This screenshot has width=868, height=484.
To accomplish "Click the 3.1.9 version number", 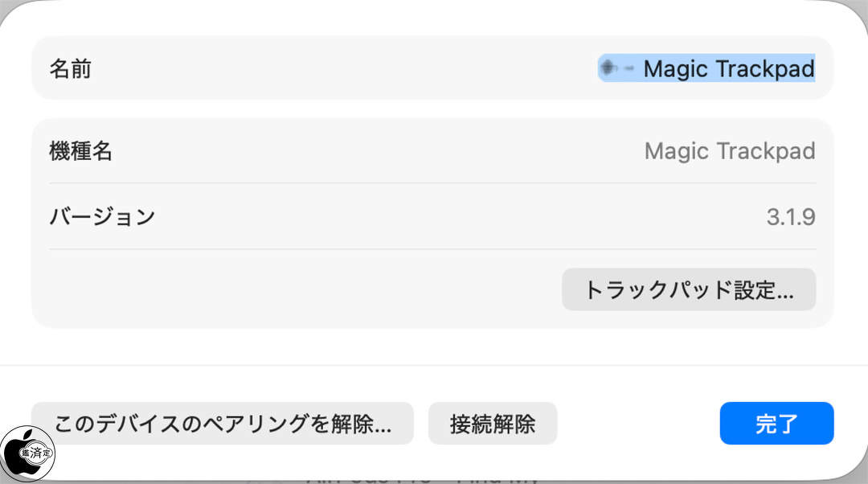I will 791,217.
